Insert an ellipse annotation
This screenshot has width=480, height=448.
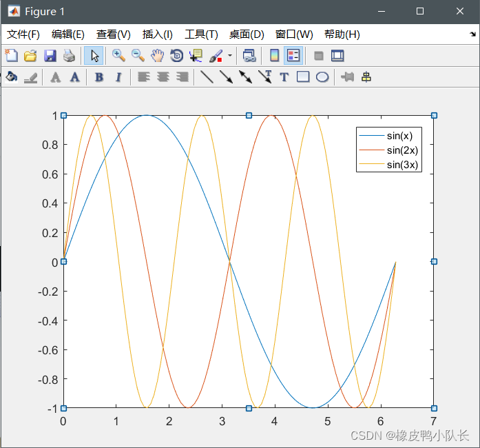[322, 77]
